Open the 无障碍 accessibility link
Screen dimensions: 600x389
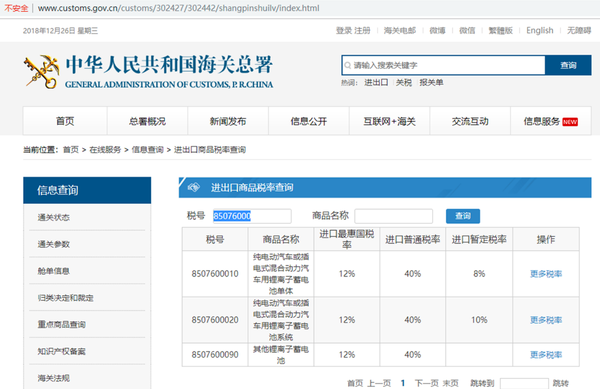[x=579, y=31]
